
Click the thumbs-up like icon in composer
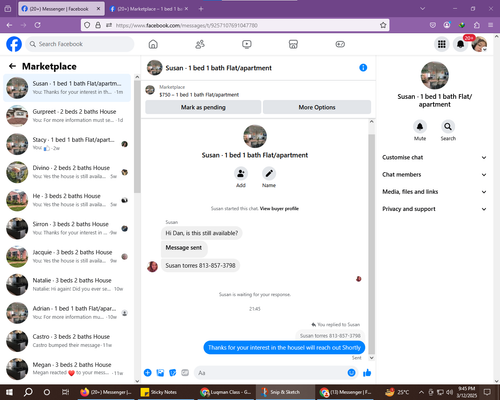pos(367,373)
